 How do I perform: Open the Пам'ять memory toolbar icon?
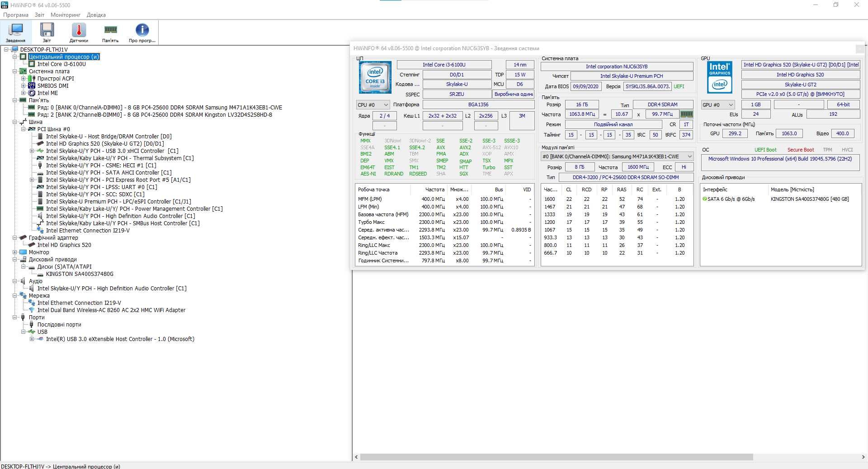pyautogui.click(x=110, y=33)
